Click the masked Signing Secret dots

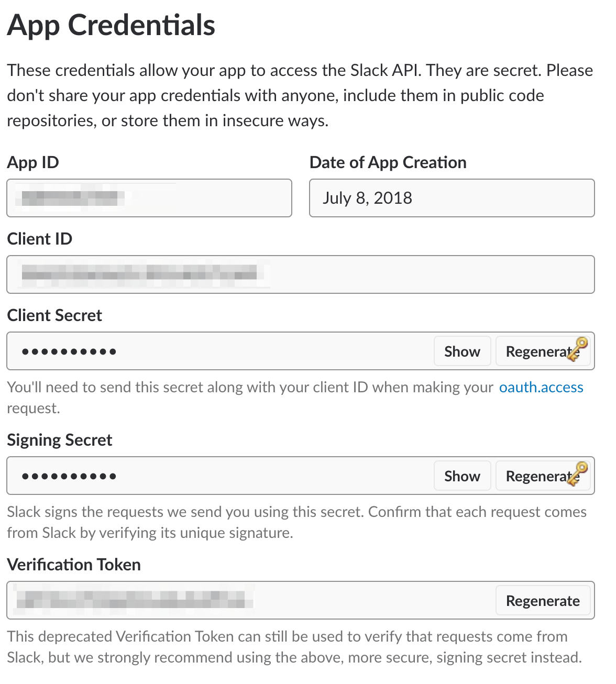click(69, 476)
